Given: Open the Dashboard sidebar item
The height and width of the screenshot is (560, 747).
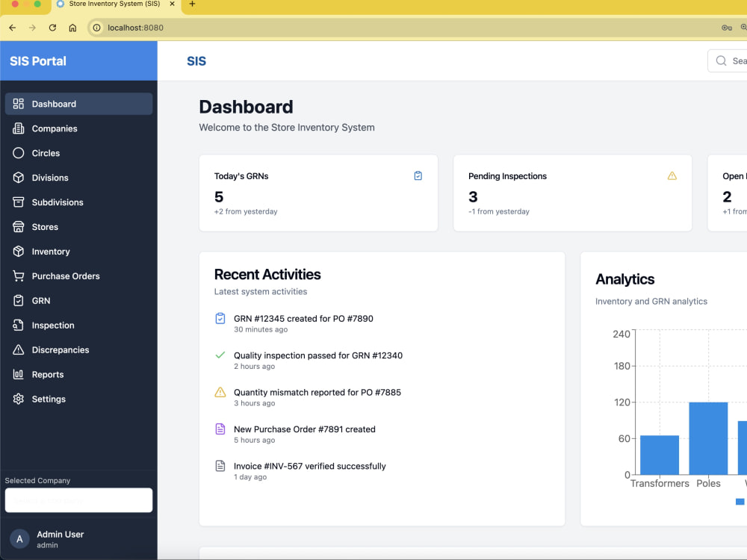Looking at the screenshot, I should (78, 104).
